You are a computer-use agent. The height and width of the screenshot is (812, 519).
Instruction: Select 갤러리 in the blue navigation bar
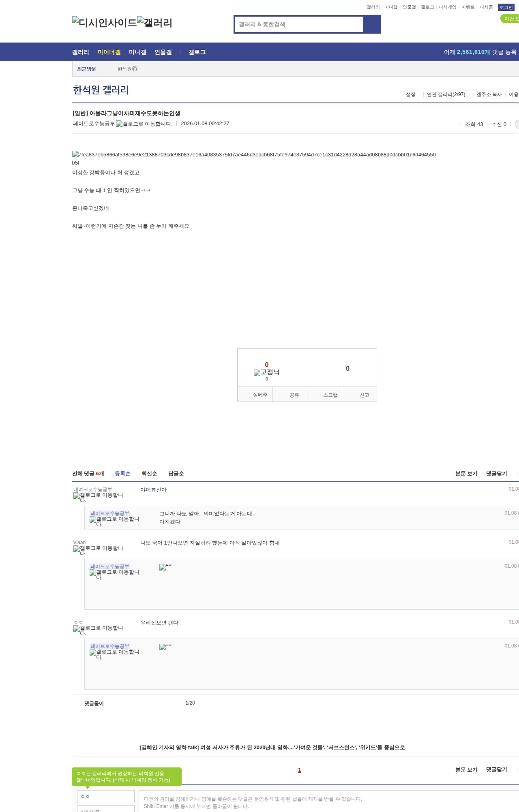pyautogui.click(x=81, y=52)
